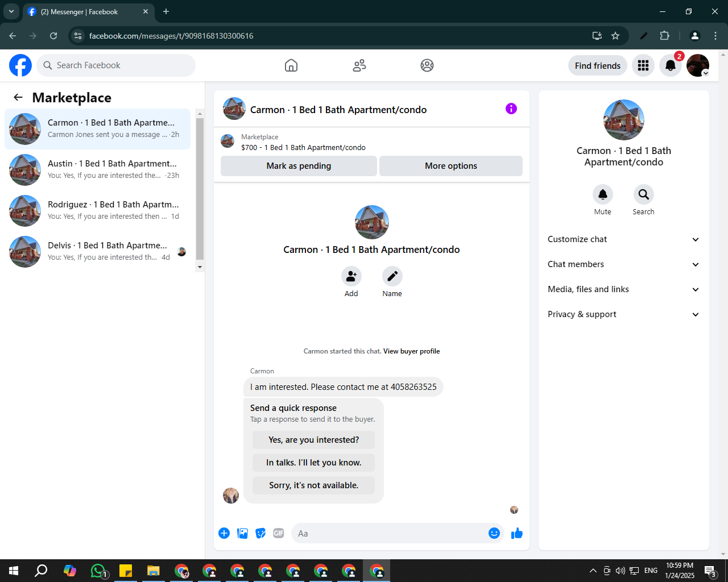
Task: Send quick response 'Sorry, it's not available.'
Action: [314, 485]
